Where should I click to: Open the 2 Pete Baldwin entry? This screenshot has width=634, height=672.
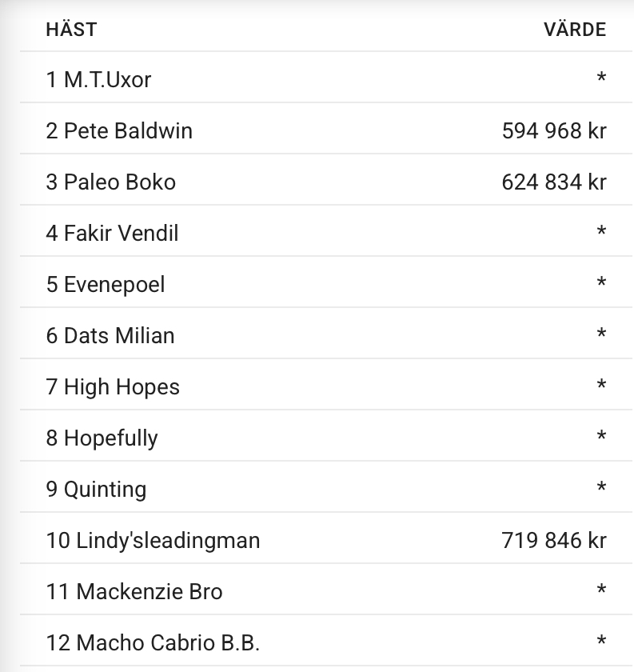pos(119,130)
